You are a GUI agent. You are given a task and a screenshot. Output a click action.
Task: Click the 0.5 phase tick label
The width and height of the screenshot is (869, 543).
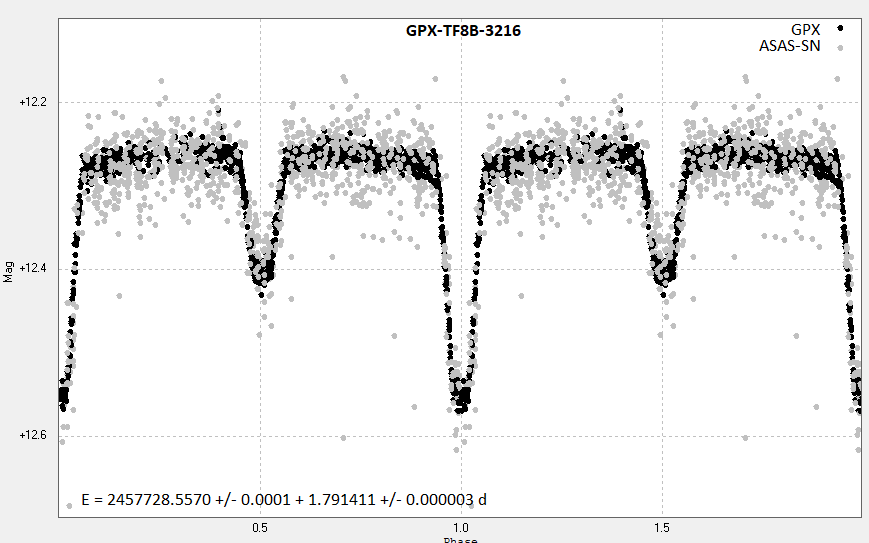pos(260,527)
